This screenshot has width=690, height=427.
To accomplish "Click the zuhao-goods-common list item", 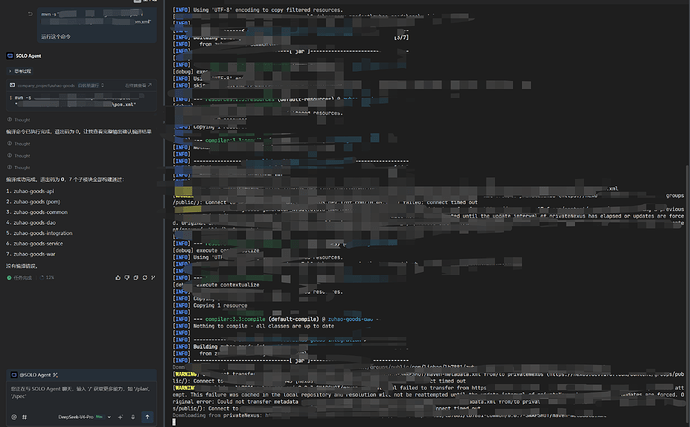I will pos(37,212).
